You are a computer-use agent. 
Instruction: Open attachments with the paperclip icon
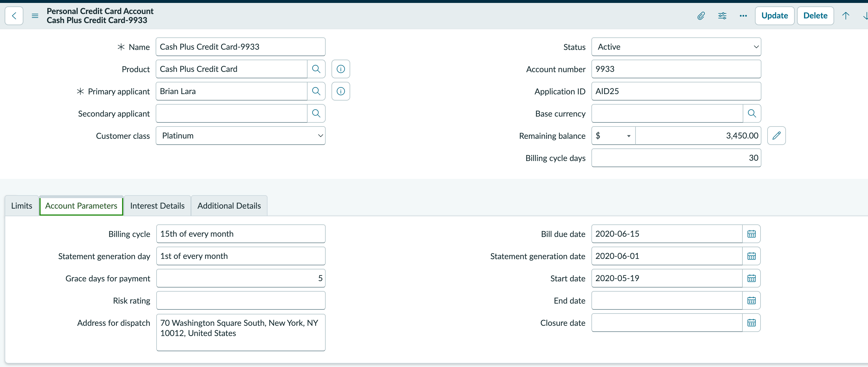click(701, 16)
